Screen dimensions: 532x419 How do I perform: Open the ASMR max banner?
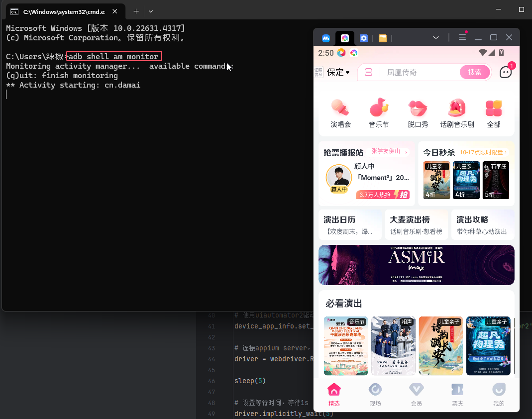click(417, 265)
